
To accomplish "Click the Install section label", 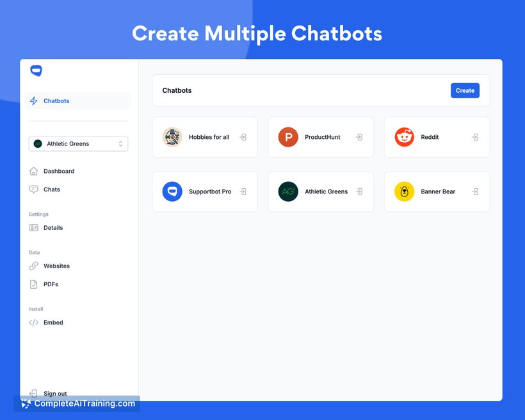I will pos(36,309).
